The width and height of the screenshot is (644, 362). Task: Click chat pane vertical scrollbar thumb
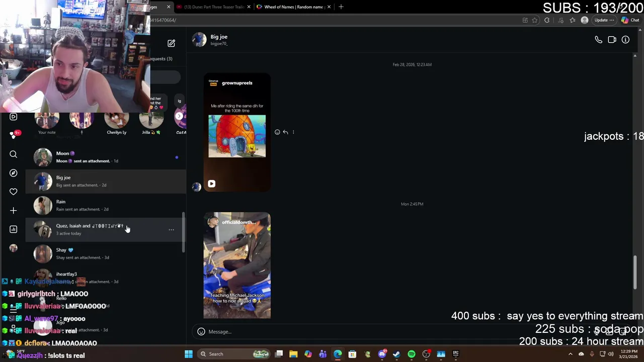[x=635, y=273]
